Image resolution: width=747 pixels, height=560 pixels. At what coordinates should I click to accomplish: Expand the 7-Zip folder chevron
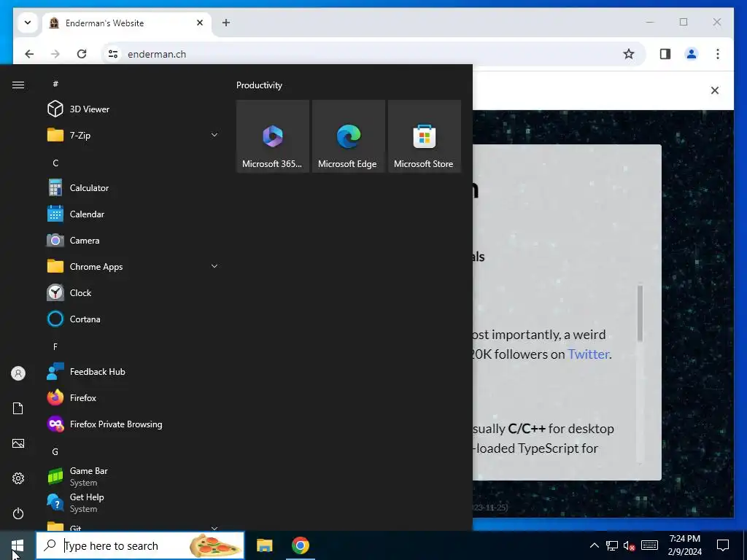(x=214, y=135)
